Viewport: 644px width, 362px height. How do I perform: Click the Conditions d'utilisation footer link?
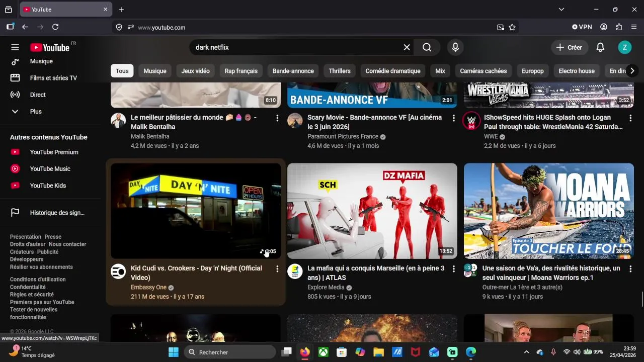click(x=38, y=280)
